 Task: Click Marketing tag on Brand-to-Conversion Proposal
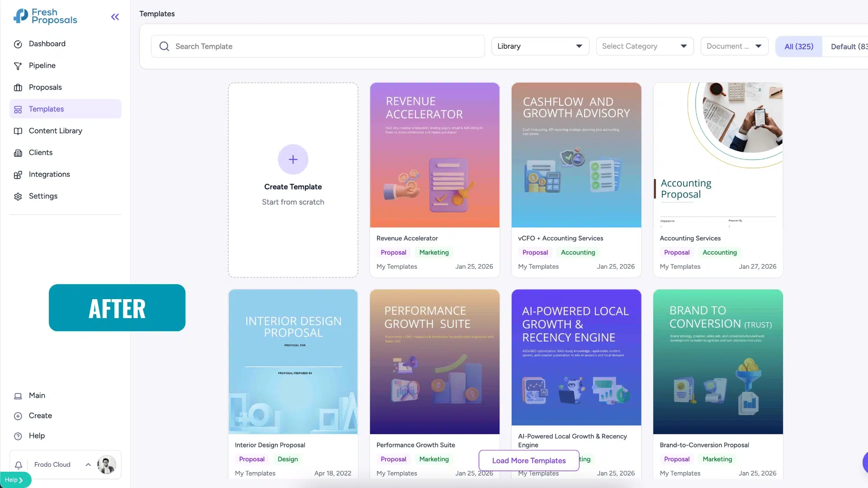(x=717, y=459)
